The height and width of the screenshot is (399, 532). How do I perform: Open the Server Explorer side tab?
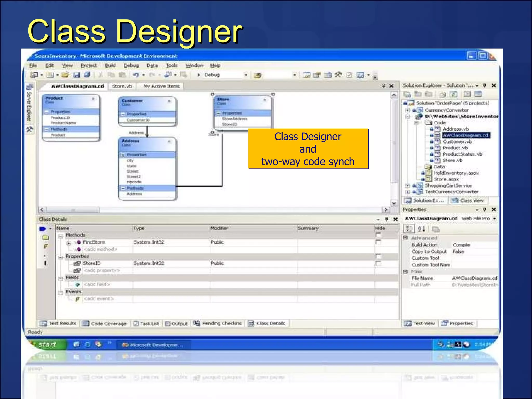point(29,103)
